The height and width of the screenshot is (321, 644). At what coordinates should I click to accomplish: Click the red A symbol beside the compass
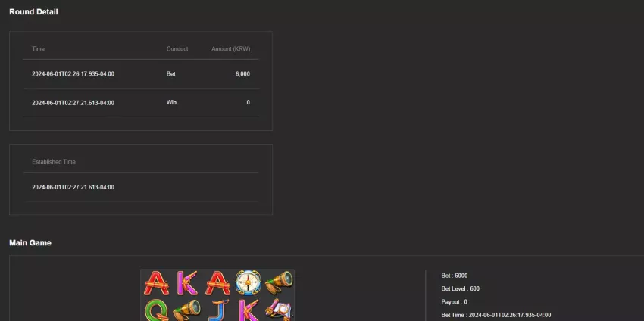click(217, 282)
